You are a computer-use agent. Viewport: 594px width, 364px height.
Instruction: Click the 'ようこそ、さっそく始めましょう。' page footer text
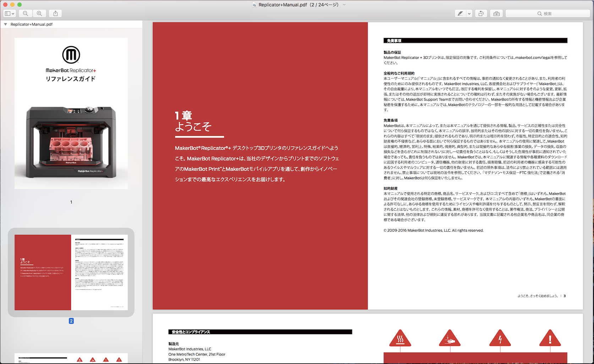(x=538, y=296)
